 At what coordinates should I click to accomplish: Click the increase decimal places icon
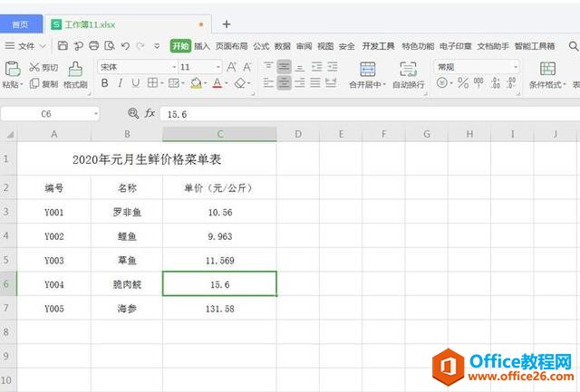496,82
